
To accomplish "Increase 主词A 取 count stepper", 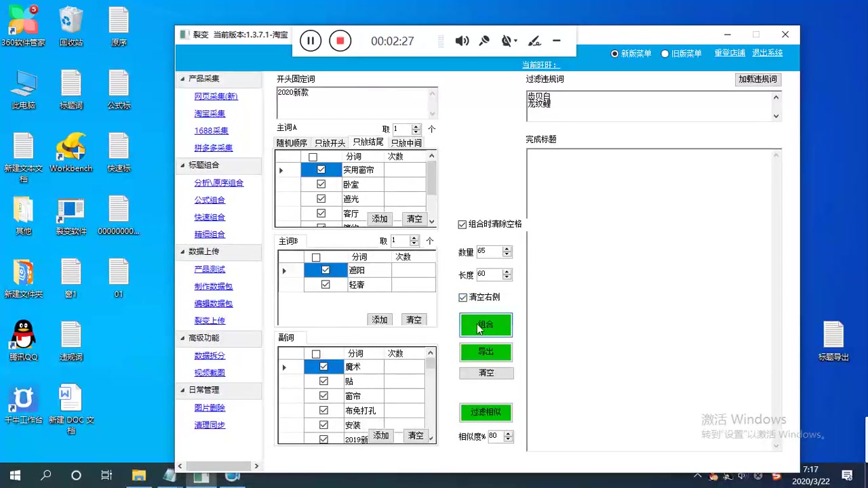I will coord(416,126).
